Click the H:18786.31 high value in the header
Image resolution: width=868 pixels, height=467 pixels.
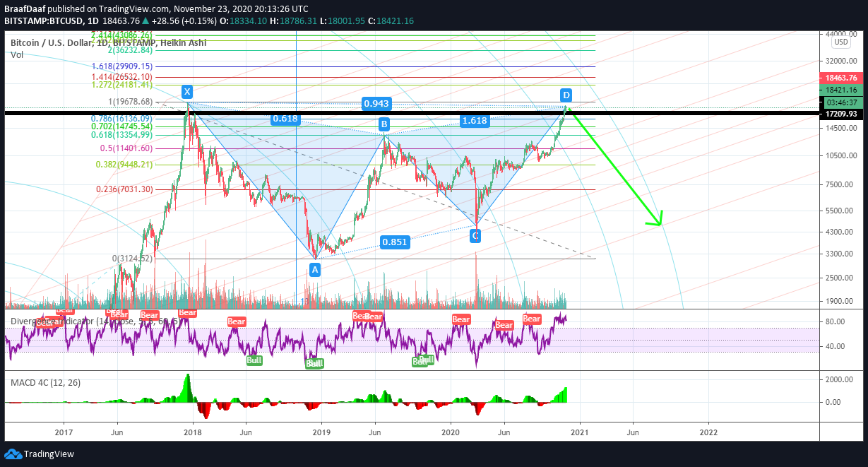pyautogui.click(x=295, y=21)
